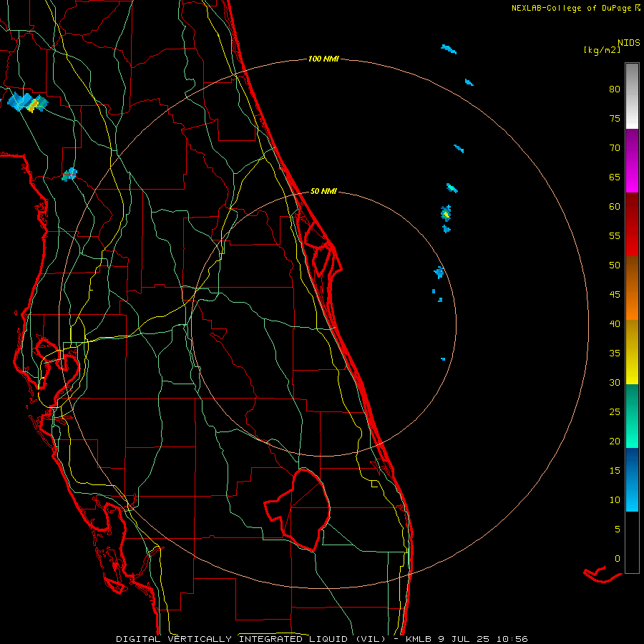The height and width of the screenshot is (644, 644).
Task: Click the "20" value on the color scale
Action: [x=615, y=441]
